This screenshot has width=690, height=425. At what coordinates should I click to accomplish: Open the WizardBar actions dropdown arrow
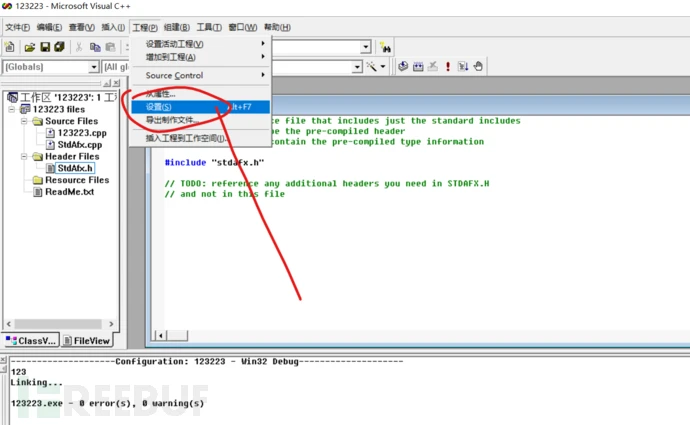pos(383,66)
